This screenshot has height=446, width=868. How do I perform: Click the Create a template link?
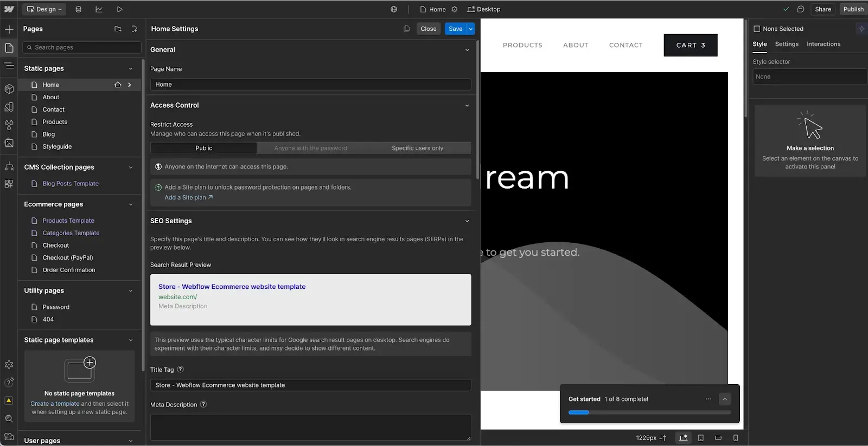(x=55, y=404)
